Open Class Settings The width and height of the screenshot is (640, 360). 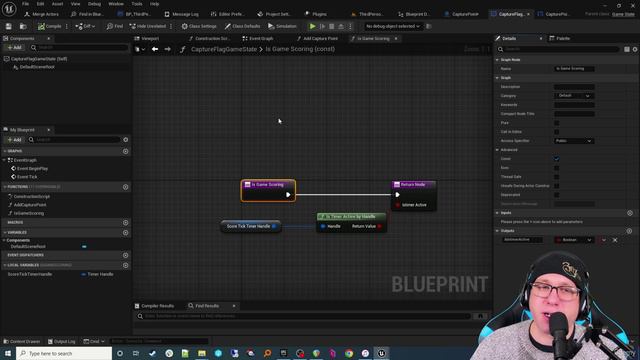[199, 26]
